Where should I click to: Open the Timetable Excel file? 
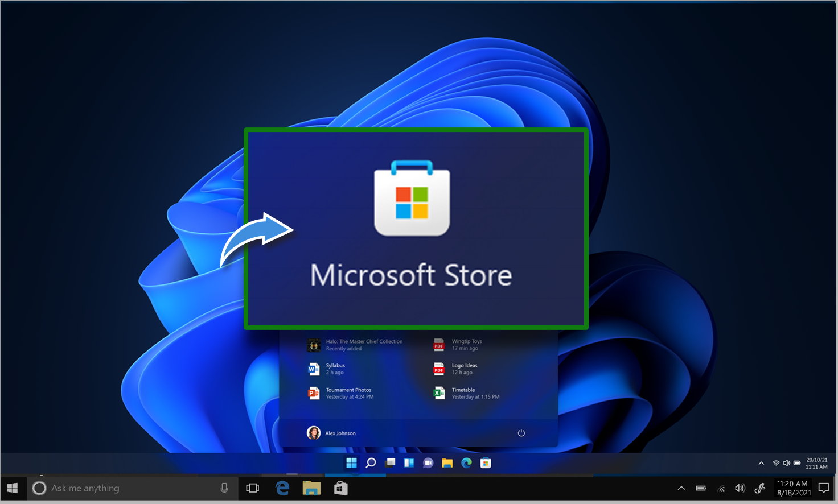click(x=466, y=393)
